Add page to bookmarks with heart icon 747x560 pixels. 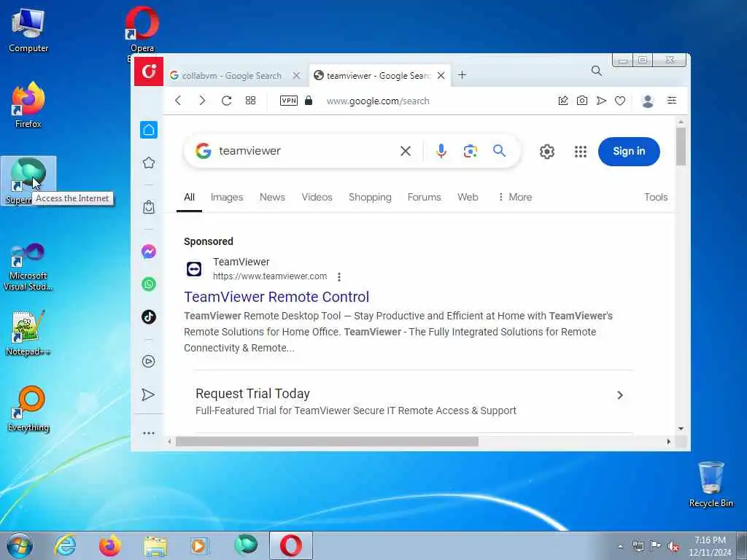(620, 101)
